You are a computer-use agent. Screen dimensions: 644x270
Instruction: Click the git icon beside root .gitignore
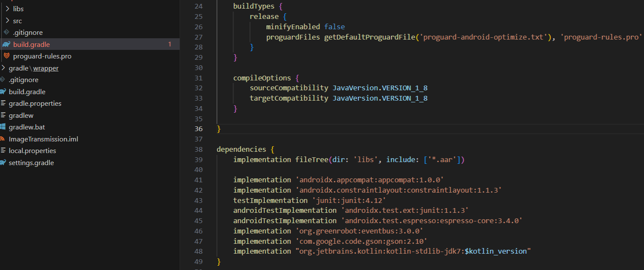(x=3, y=80)
